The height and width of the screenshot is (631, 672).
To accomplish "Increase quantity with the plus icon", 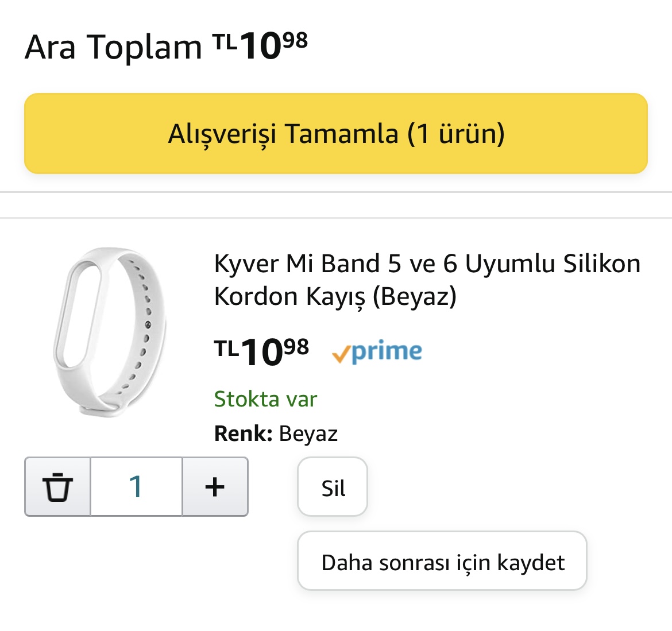I will [215, 487].
